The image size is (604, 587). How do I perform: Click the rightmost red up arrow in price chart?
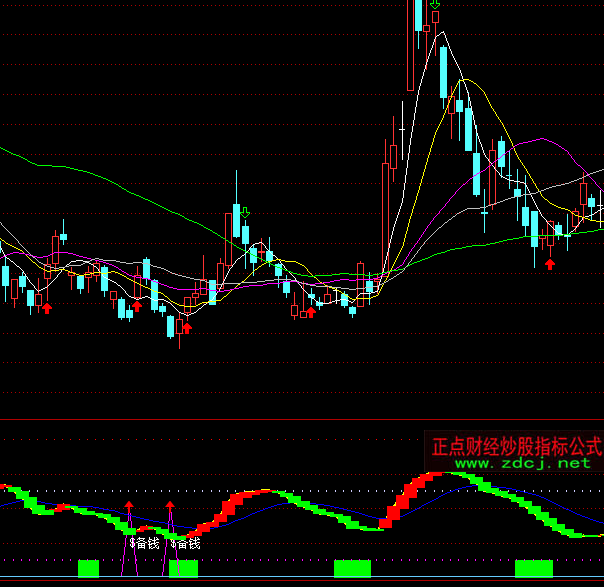549,263
